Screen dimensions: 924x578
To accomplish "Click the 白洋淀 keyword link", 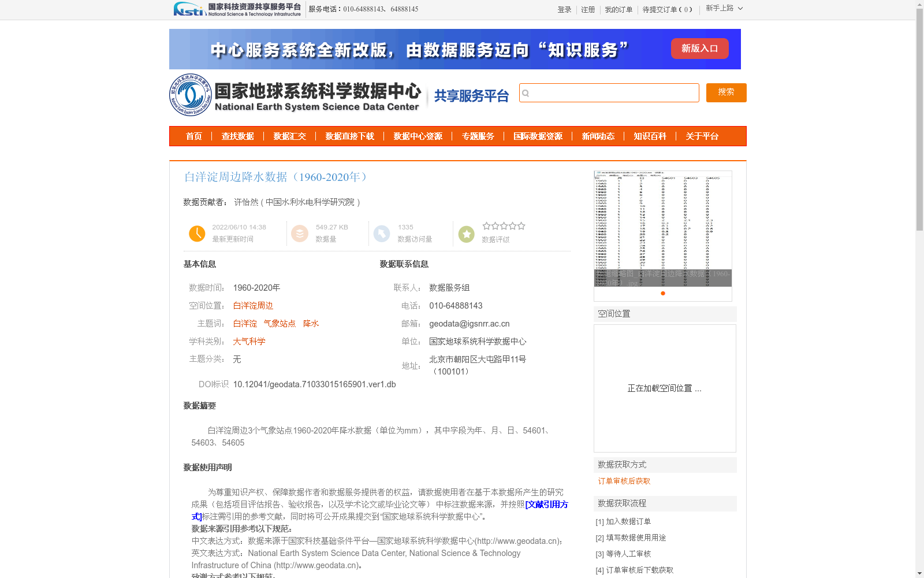I will 245,324.
